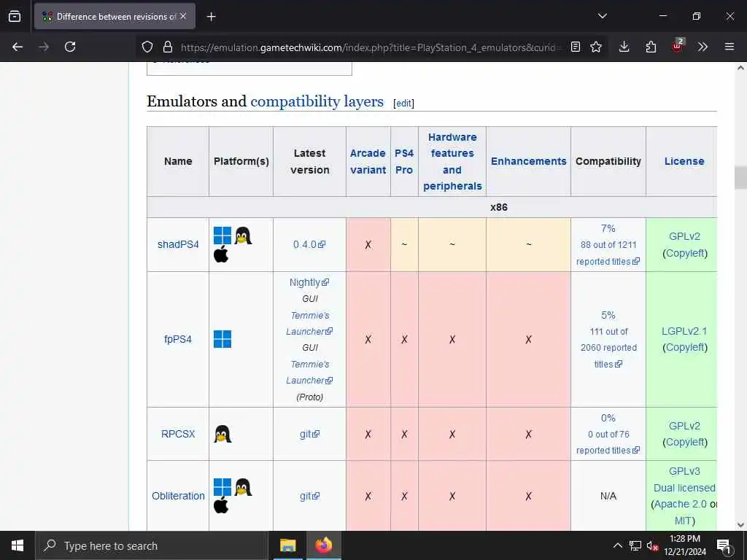Open the tracking protection shield icon

pos(147,47)
